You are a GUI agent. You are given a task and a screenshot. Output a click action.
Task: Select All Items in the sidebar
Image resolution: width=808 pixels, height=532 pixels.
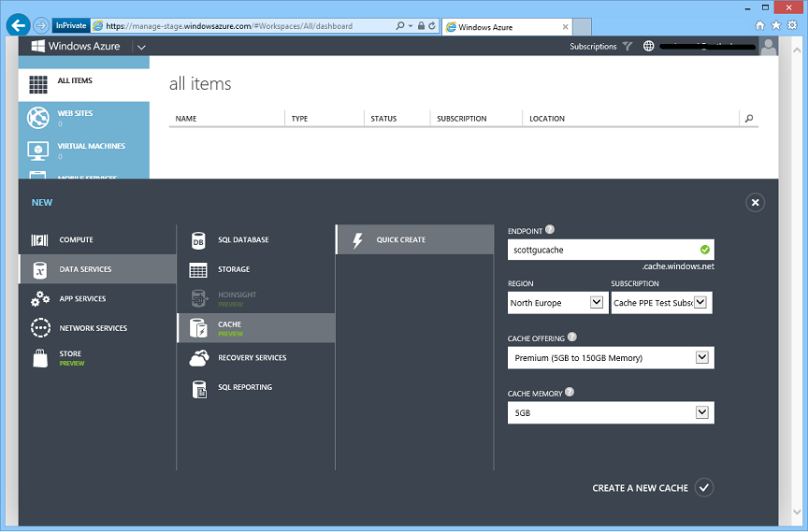tap(84, 84)
